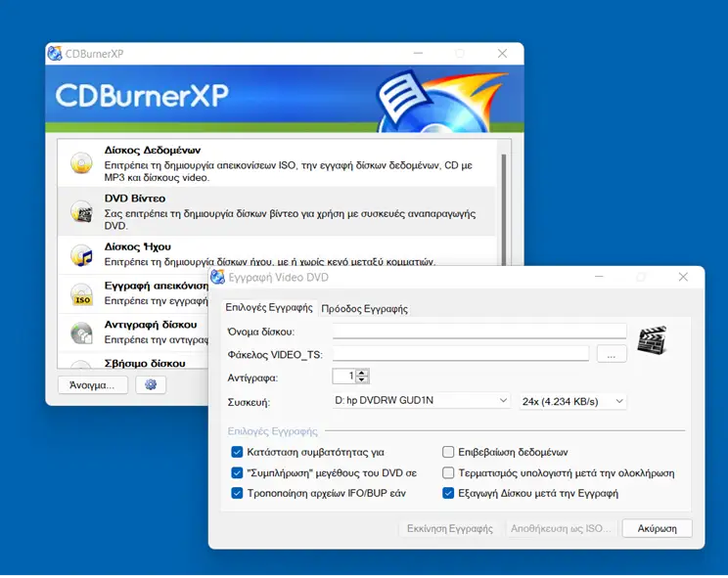The width and height of the screenshot is (728, 578).
Task: Select the ISO Εγγραφή απεικόνισης icon
Action: [82, 294]
